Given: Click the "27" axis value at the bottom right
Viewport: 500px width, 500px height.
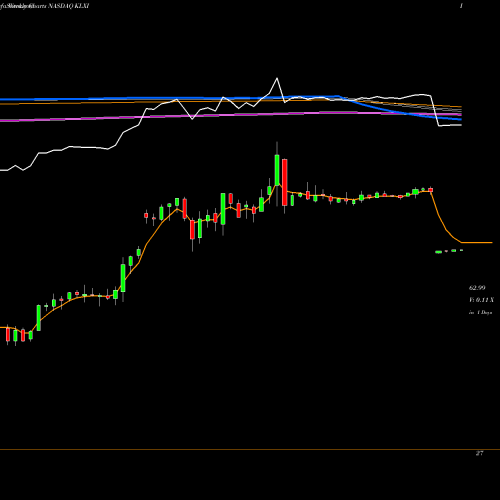Looking at the screenshot, I should pos(479,453).
